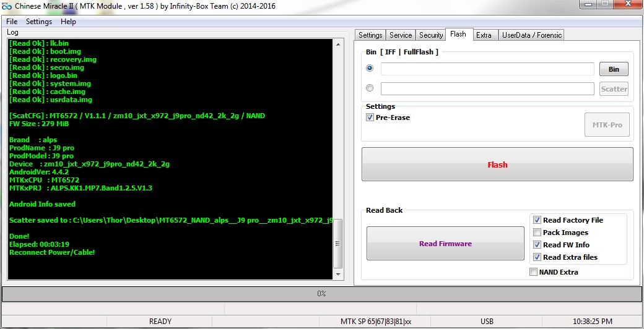Uncheck Read Factory File option

point(537,220)
